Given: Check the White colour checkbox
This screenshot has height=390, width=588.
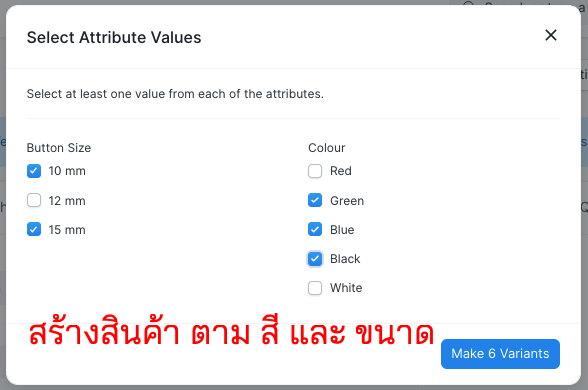Looking at the screenshot, I should pyautogui.click(x=315, y=288).
